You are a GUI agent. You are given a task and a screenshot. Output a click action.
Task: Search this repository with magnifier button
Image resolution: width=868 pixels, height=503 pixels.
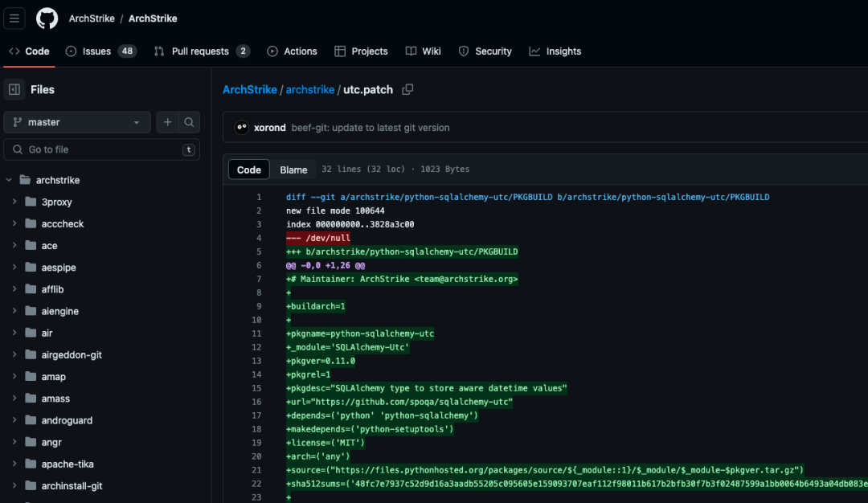click(190, 122)
